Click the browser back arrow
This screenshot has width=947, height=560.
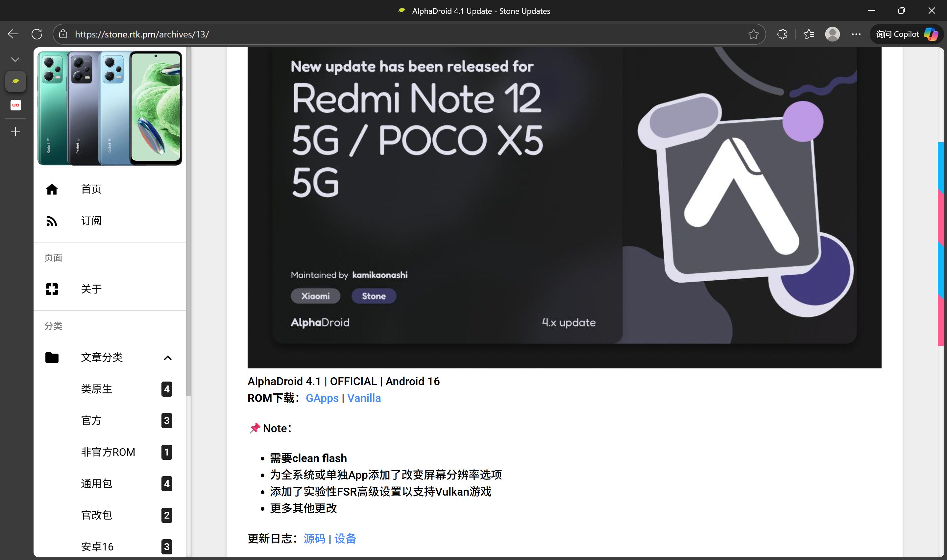point(13,34)
